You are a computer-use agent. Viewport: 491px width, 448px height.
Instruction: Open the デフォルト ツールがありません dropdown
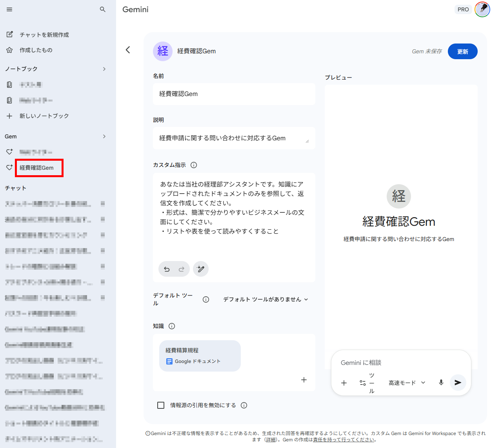coord(266,299)
